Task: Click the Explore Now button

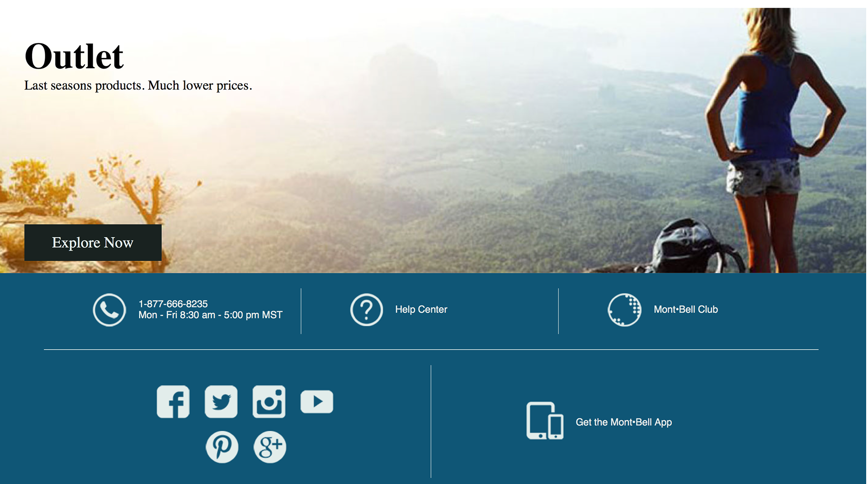Action: (x=93, y=243)
